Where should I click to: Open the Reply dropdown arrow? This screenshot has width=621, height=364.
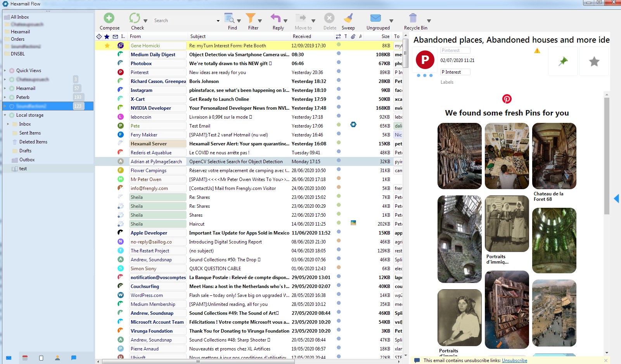coord(285,21)
